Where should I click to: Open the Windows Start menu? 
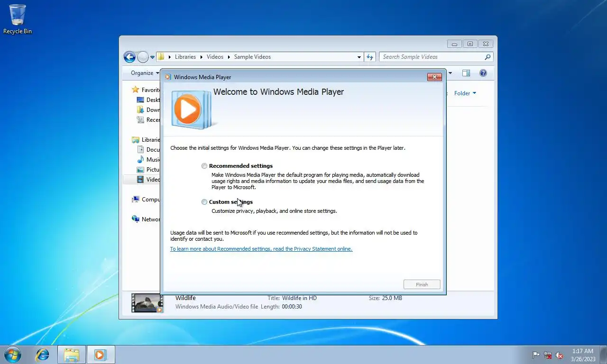tap(13, 354)
